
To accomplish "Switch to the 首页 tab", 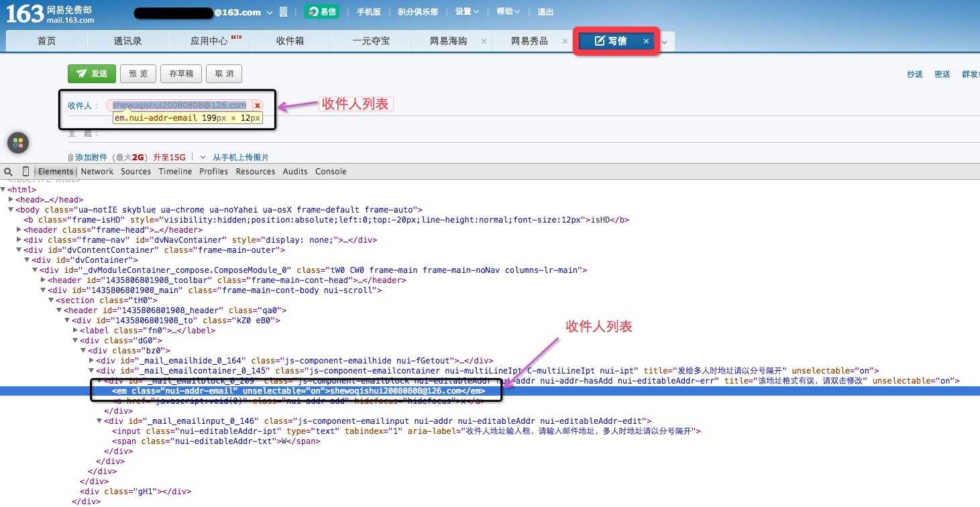I will tap(47, 41).
